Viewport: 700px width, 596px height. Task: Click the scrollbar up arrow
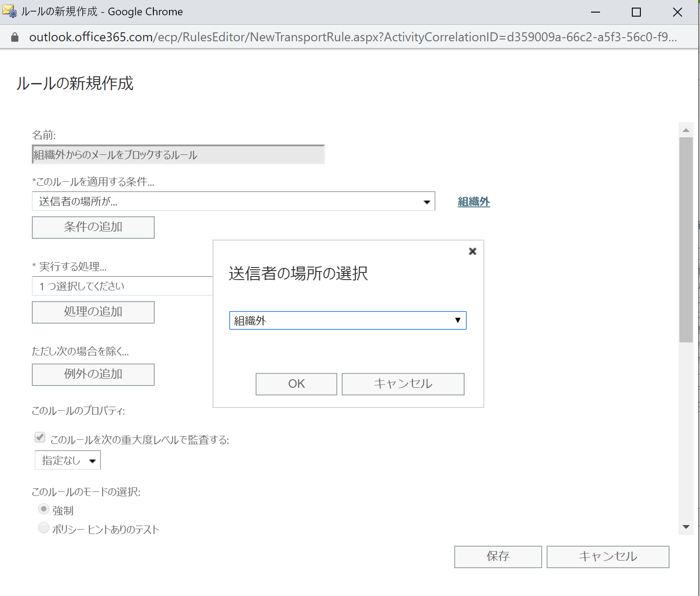(686, 130)
